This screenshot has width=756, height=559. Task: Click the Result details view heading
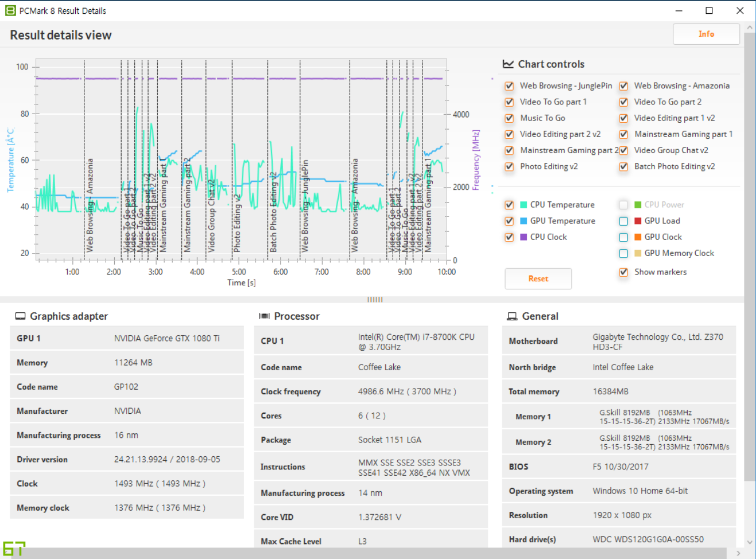tap(61, 35)
